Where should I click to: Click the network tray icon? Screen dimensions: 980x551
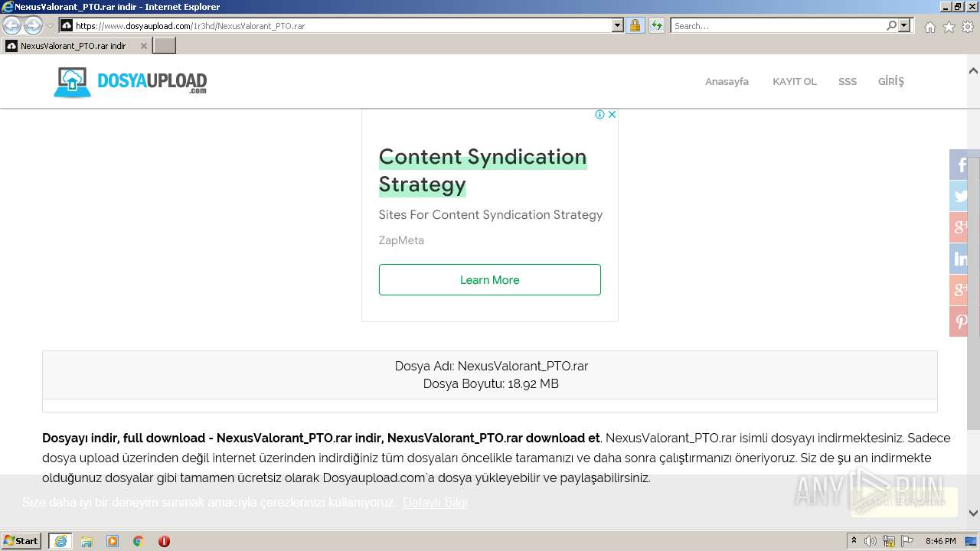889,541
